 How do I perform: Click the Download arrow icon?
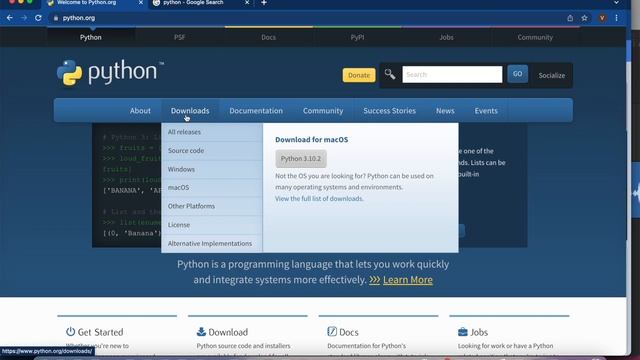(x=201, y=331)
